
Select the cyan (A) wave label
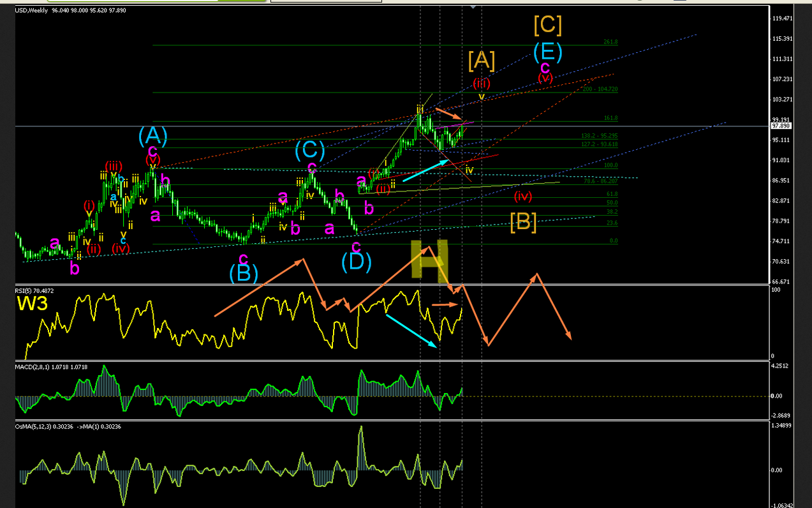153,135
